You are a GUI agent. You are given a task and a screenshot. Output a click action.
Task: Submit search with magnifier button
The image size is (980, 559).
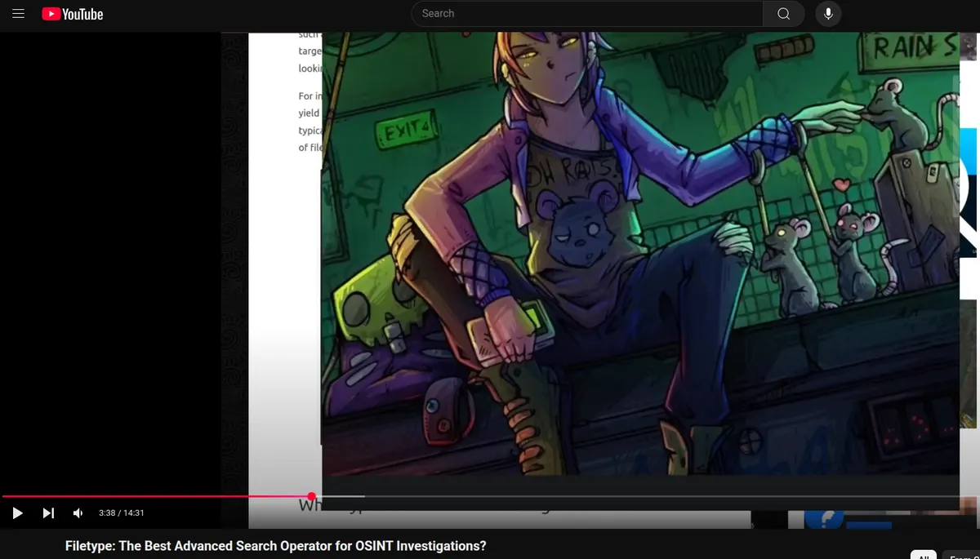click(784, 14)
